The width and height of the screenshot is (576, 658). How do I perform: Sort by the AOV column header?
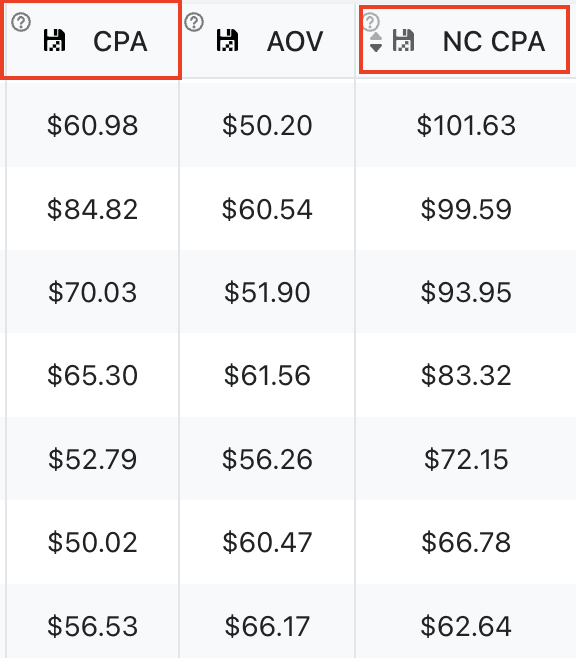pyautogui.click(x=295, y=42)
